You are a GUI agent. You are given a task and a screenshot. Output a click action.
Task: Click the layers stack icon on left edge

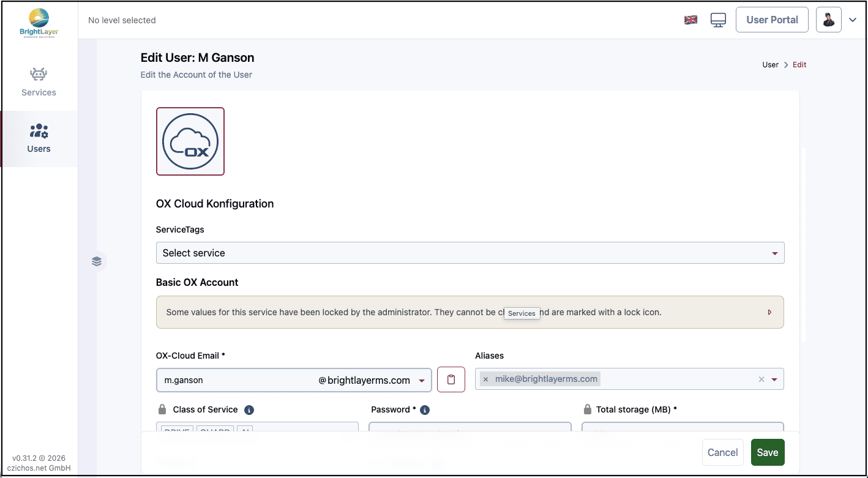(97, 261)
